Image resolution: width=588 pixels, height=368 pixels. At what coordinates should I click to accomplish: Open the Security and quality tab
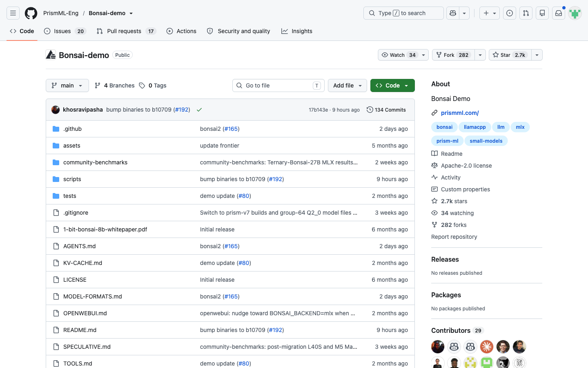pyautogui.click(x=238, y=31)
